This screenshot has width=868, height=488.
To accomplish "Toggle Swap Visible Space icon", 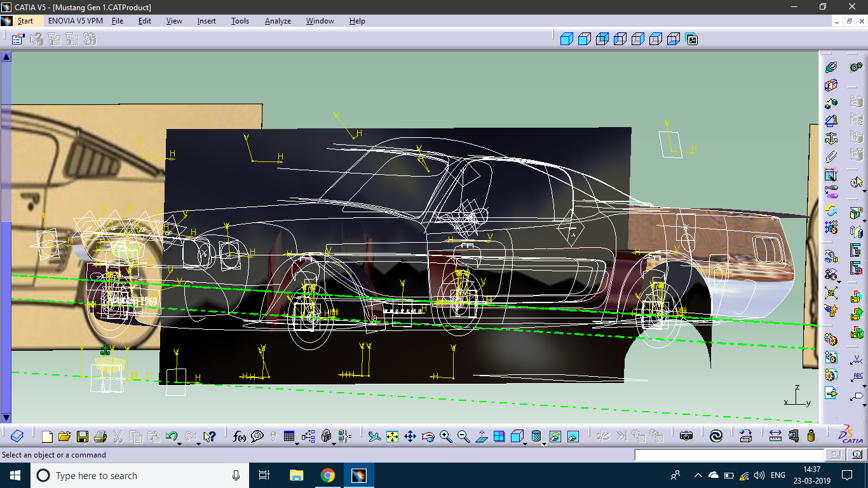I will 573,437.
